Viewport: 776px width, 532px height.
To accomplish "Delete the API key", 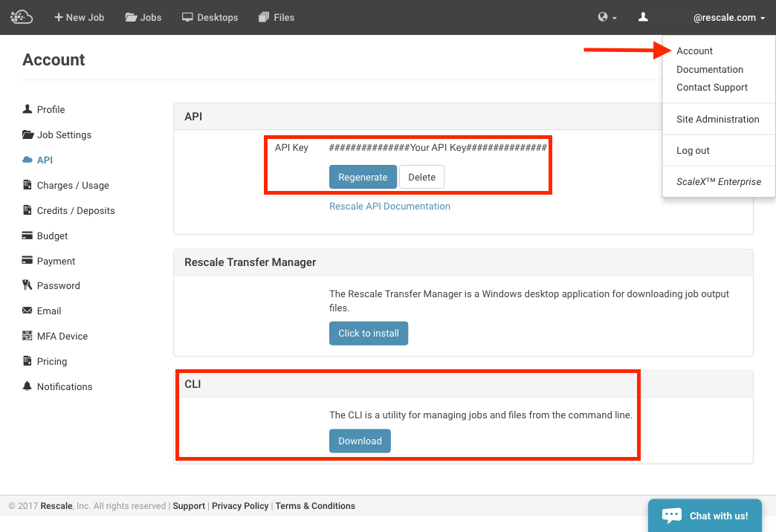I will pos(421,177).
